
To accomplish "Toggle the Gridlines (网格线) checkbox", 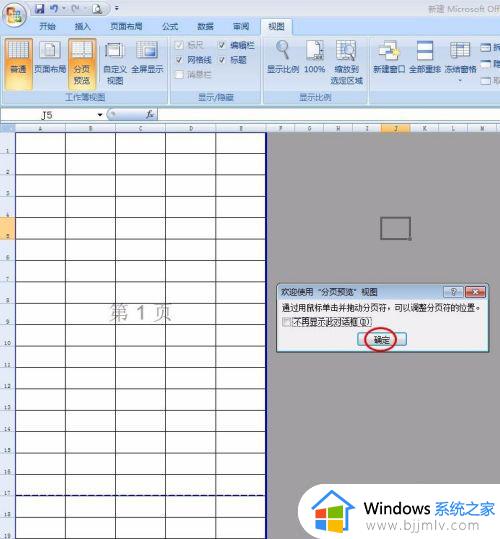I will [179, 60].
